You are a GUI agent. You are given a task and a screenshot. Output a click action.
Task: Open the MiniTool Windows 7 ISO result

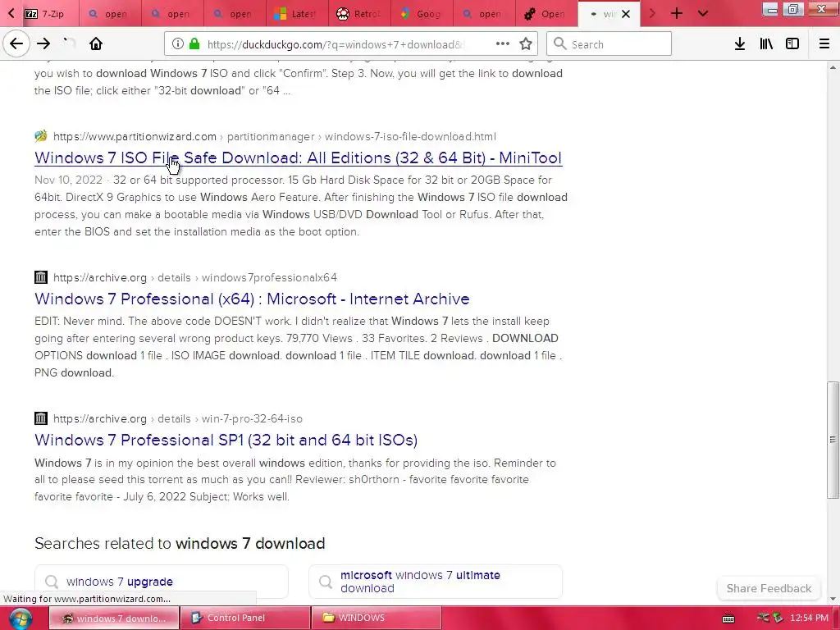click(298, 157)
